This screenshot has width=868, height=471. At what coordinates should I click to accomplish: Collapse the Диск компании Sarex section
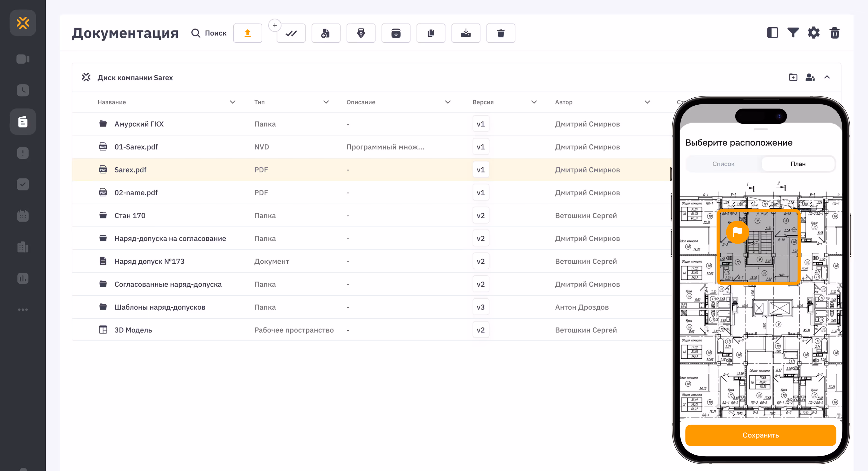click(x=827, y=77)
